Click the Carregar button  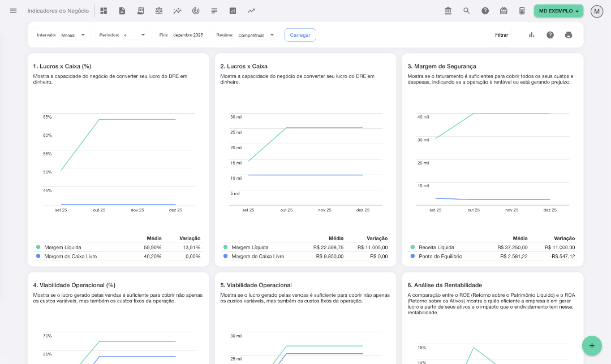click(300, 35)
